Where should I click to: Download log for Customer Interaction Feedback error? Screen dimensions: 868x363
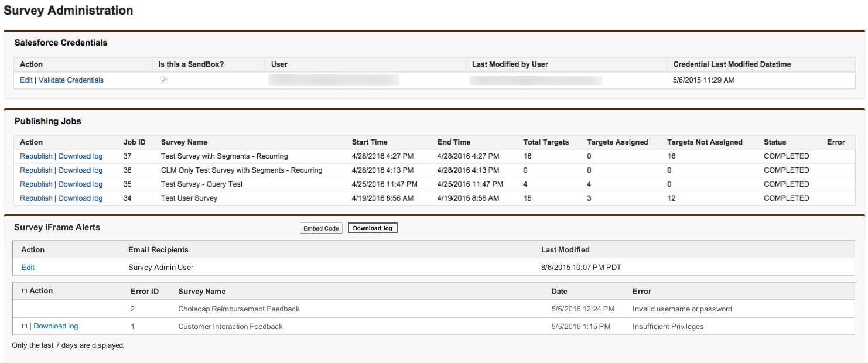[56, 326]
